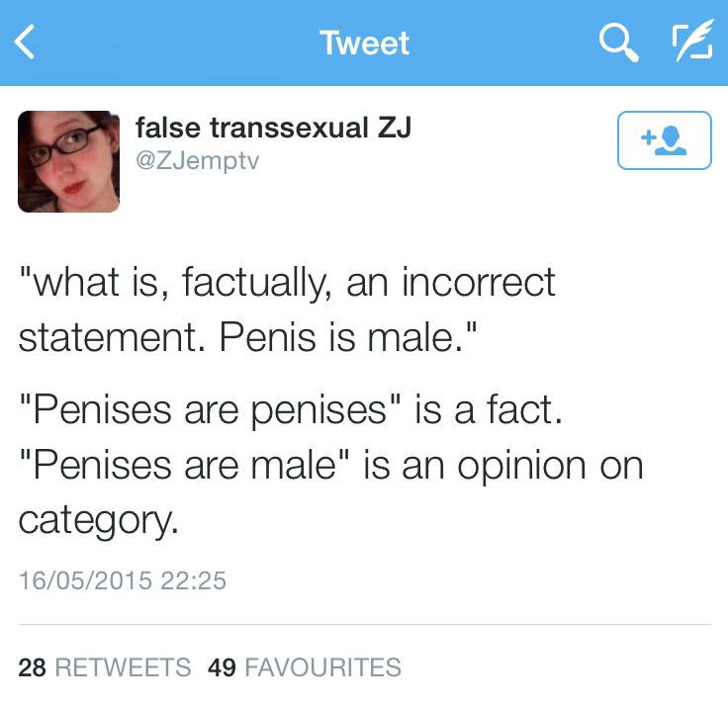Go back using the left arrow
The image size is (728, 707).
coord(26,43)
